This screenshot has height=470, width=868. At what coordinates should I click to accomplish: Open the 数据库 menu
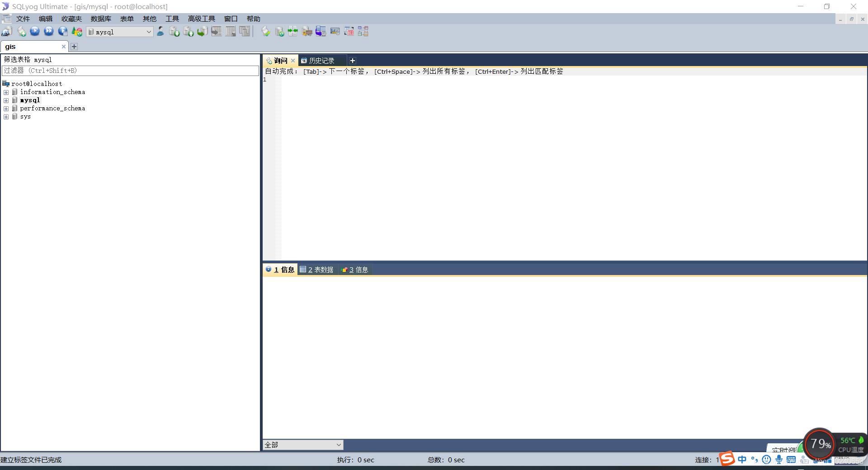coord(101,19)
